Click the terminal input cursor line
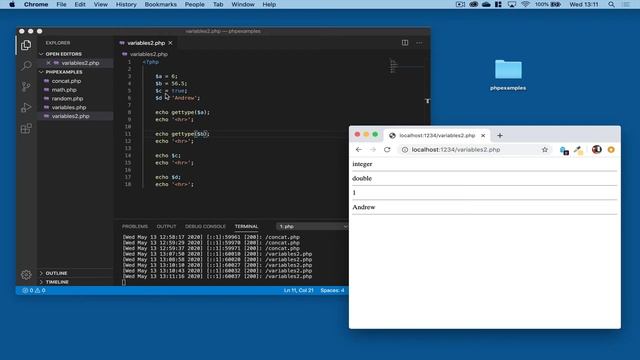 124,282
